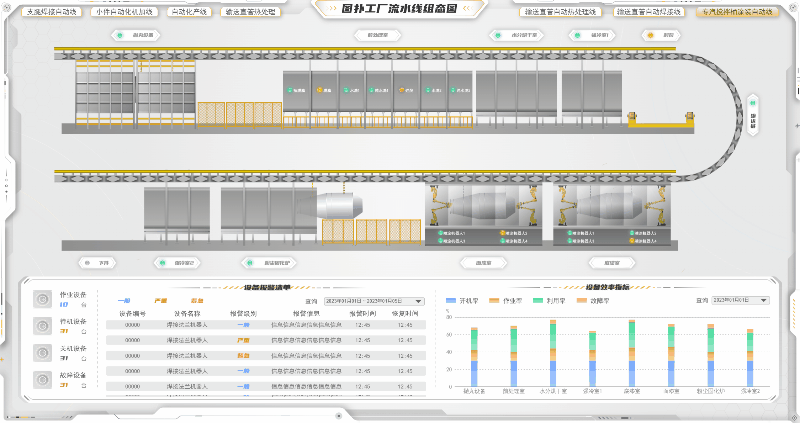
Task: Click first bar in efficiency chart
Action: tap(474, 357)
